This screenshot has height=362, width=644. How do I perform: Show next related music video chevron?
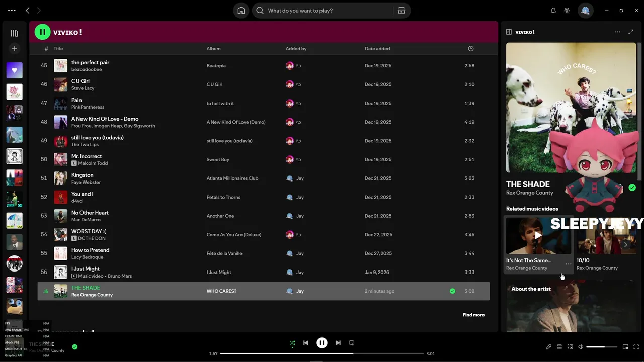pos(625,245)
